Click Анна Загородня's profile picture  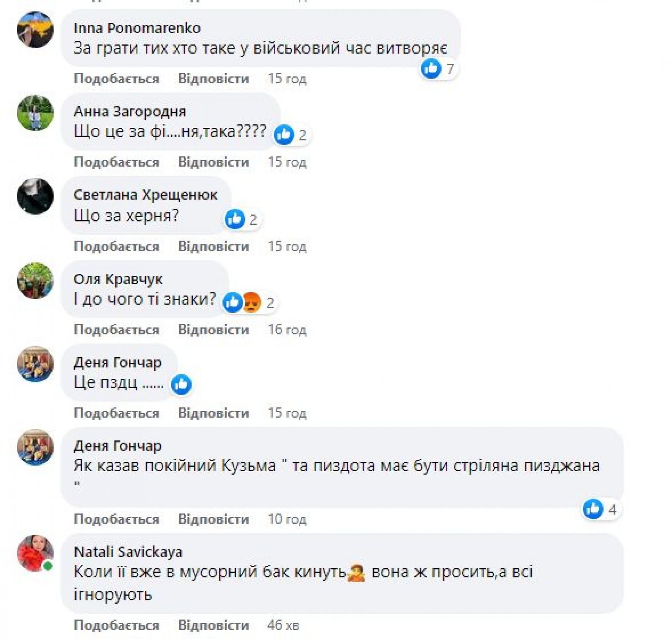point(35,113)
